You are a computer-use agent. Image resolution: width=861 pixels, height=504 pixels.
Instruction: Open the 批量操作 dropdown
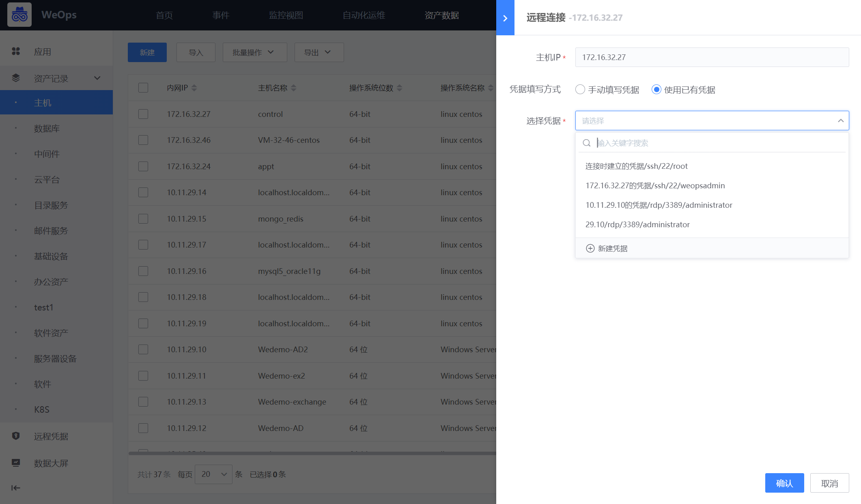254,52
